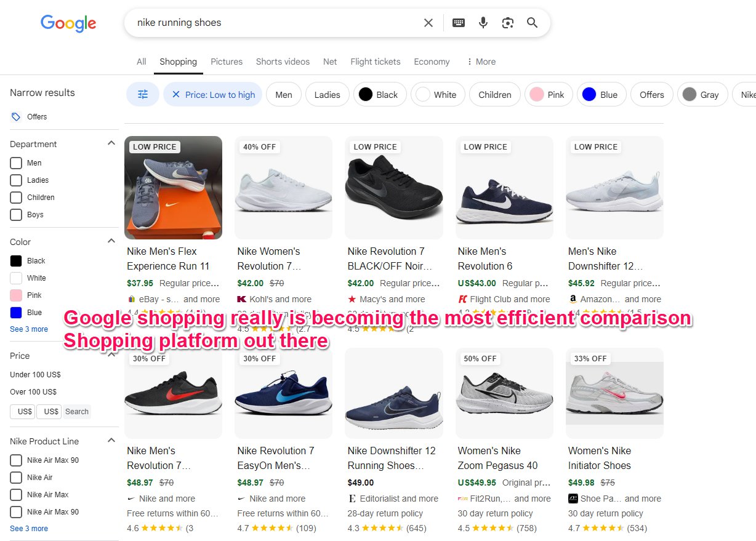Click the Macy's star store icon
This screenshot has height=541, width=756.
(x=352, y=299)
